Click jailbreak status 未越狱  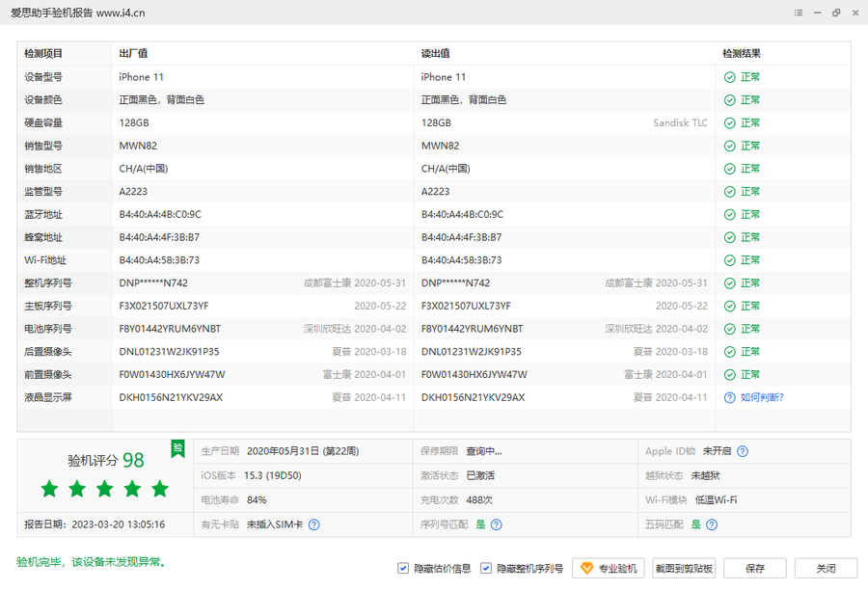point(705,476)
